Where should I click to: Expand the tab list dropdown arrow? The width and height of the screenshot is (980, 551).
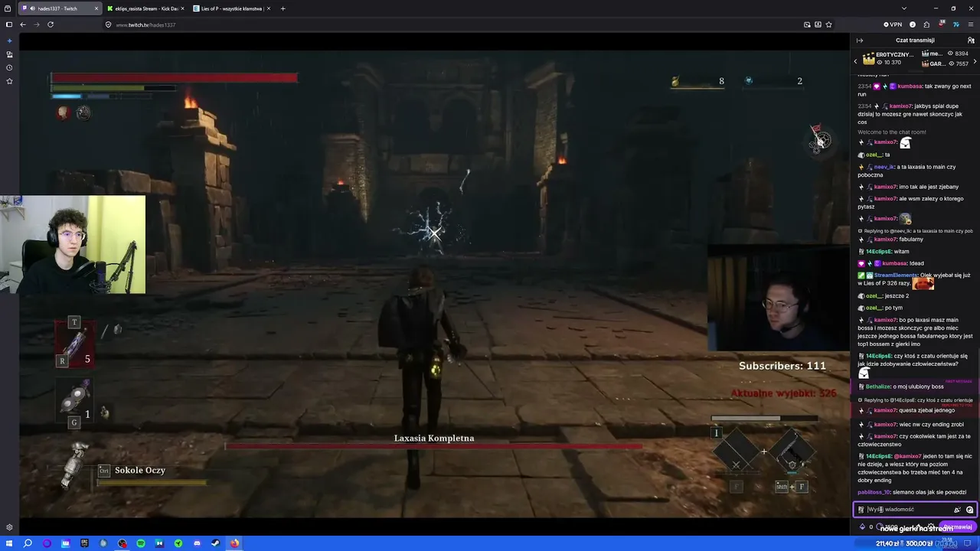(904, 8)
